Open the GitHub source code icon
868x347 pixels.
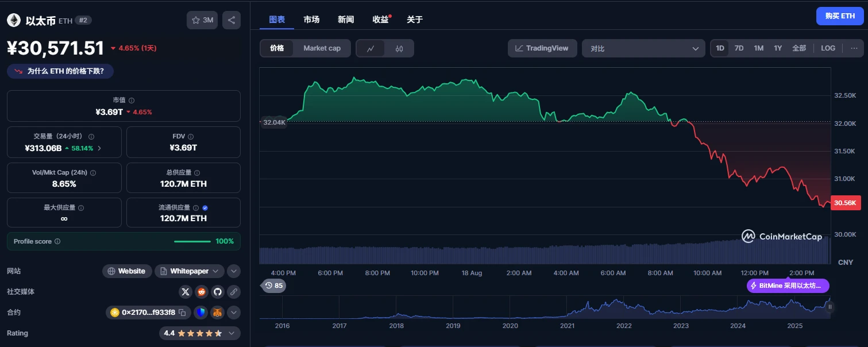[217, 292]
